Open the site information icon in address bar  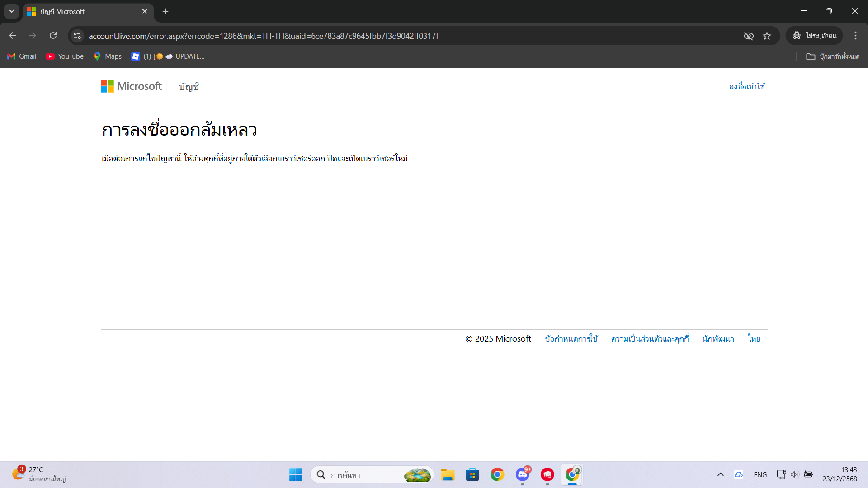pyautogui.click(x=77, y=36)
